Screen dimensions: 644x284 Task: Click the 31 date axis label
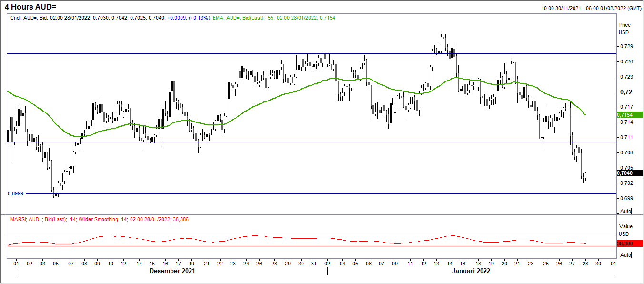point(314,263)
